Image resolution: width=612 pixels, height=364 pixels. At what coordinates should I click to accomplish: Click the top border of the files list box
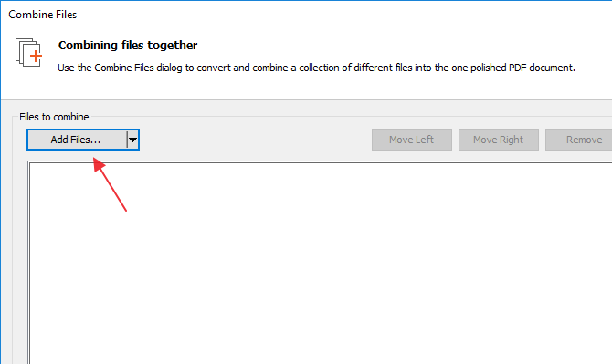320,161
